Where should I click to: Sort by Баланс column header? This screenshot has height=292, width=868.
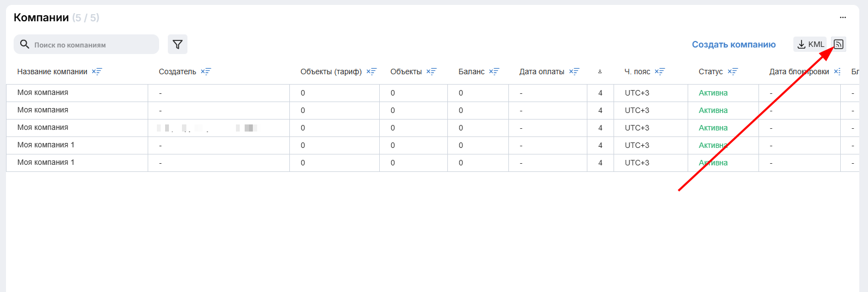tap(472, 71)
